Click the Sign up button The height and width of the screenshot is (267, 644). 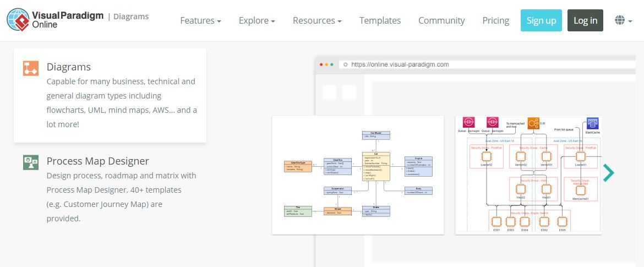[x=541, y=20]
